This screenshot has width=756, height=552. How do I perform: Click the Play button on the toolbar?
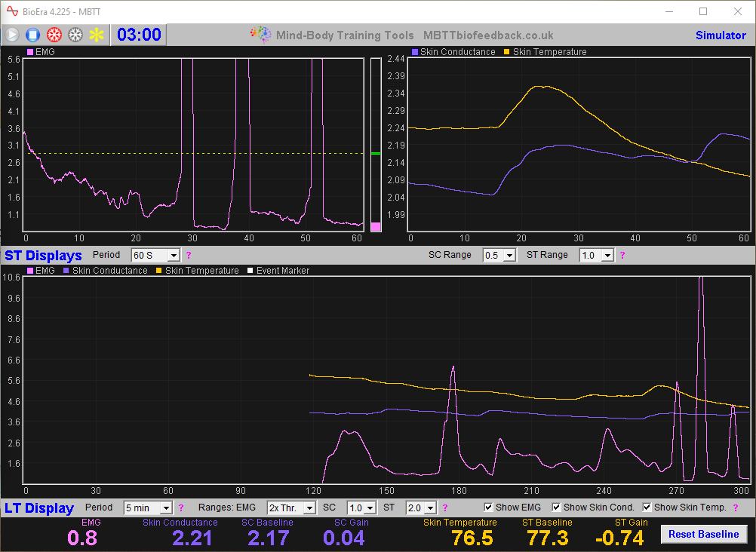point(11,35)
